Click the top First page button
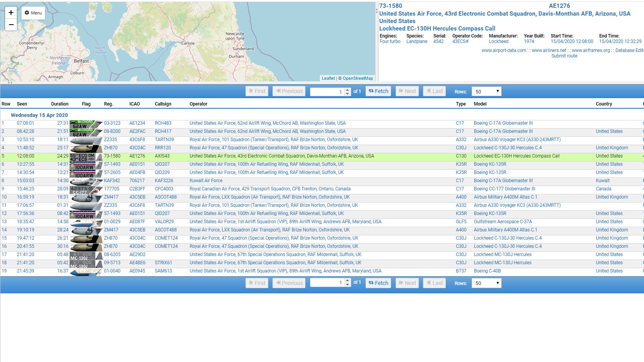 pos(257,91)
